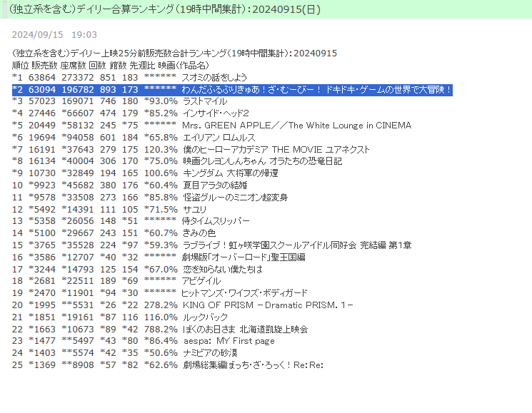
Task: Click row 24 ナミビアの砂漠
Action: click(125, 353)
